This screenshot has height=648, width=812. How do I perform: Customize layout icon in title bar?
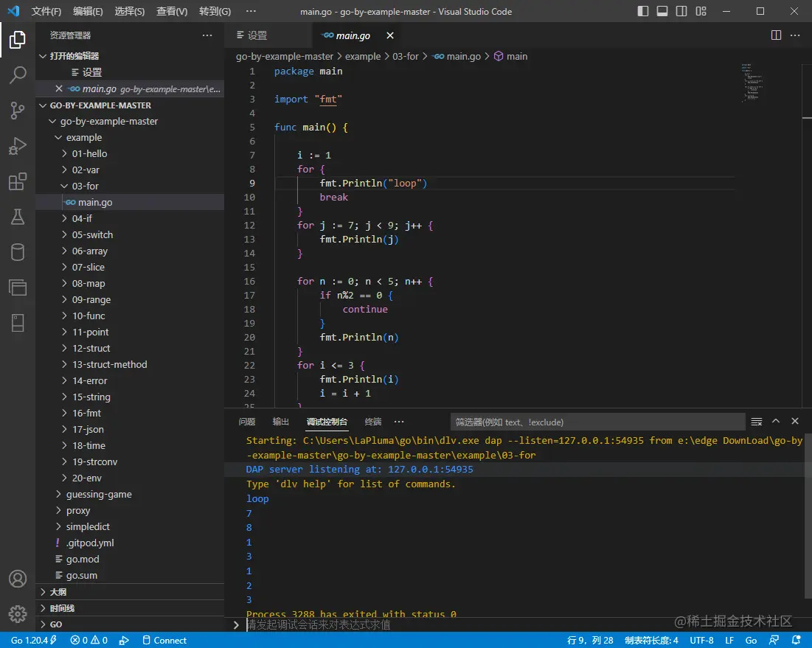[x=701, y=11]
